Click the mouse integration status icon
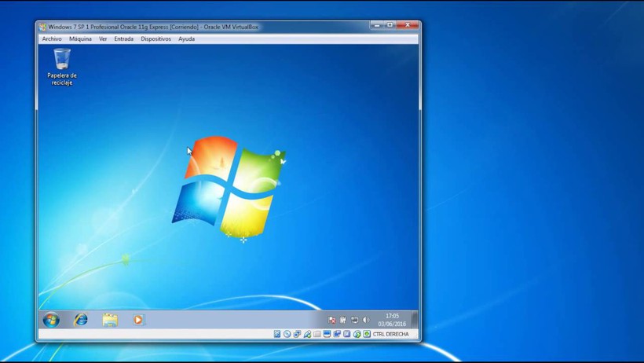This screenshot has height=363, width=644. point(357,334)
